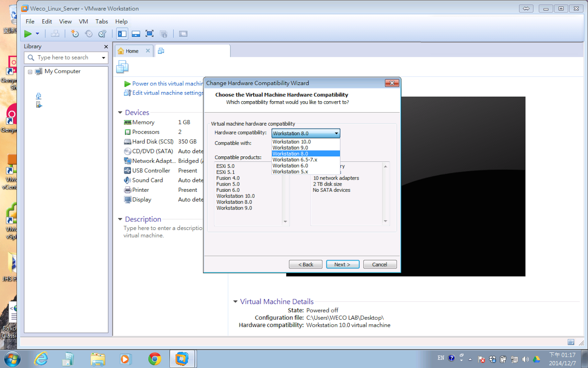The height and width of the screenshot is (368, 588).
Task: Take a snapshot using the toolbar icon
Action: point(75,34)
